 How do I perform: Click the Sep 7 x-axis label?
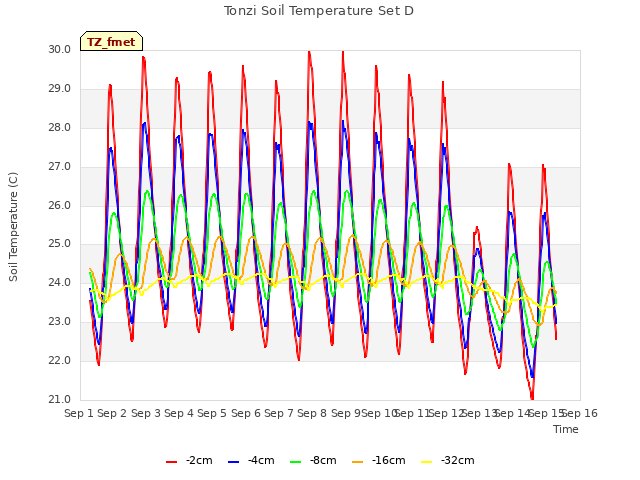pyautogui.click(x=279, y=413)
